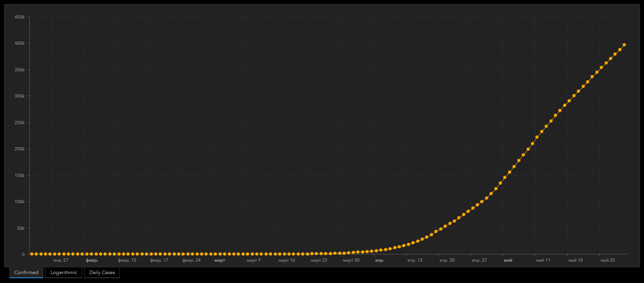
Task: Click the 150k y-axis label
Action: (x=20, y=175)
